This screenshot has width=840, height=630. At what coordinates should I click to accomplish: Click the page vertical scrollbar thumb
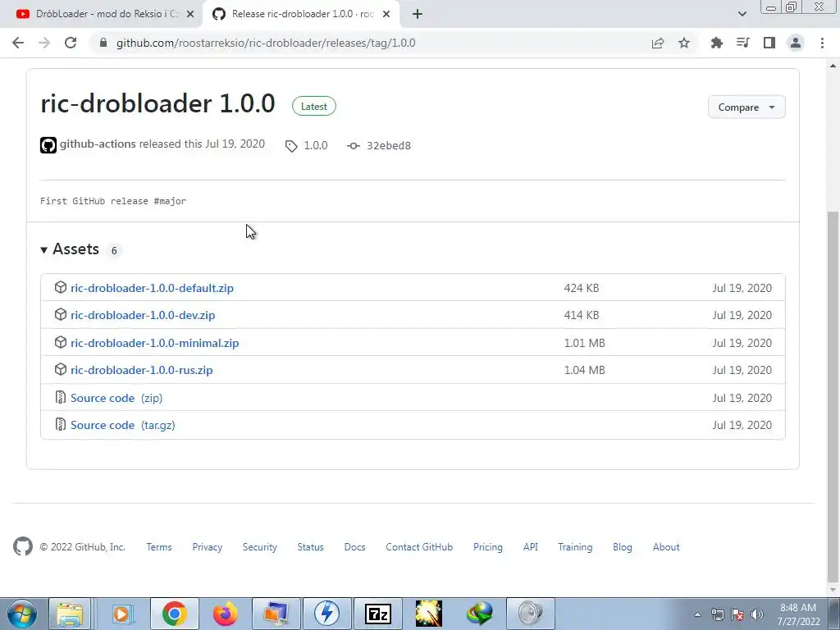833,396
